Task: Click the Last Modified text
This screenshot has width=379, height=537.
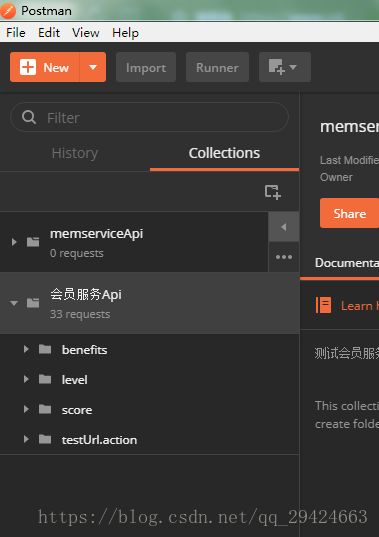Action: tap(349, 160)
